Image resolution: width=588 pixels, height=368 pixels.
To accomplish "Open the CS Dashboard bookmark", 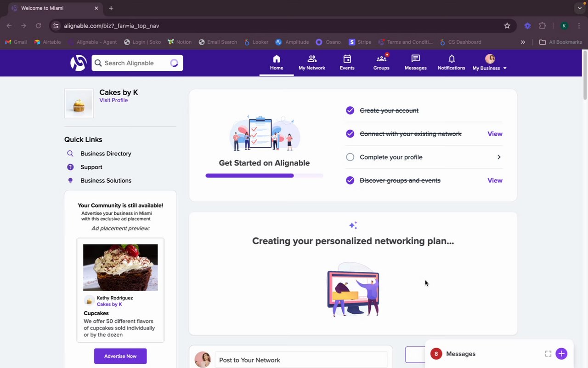I will tap(460, 42).
